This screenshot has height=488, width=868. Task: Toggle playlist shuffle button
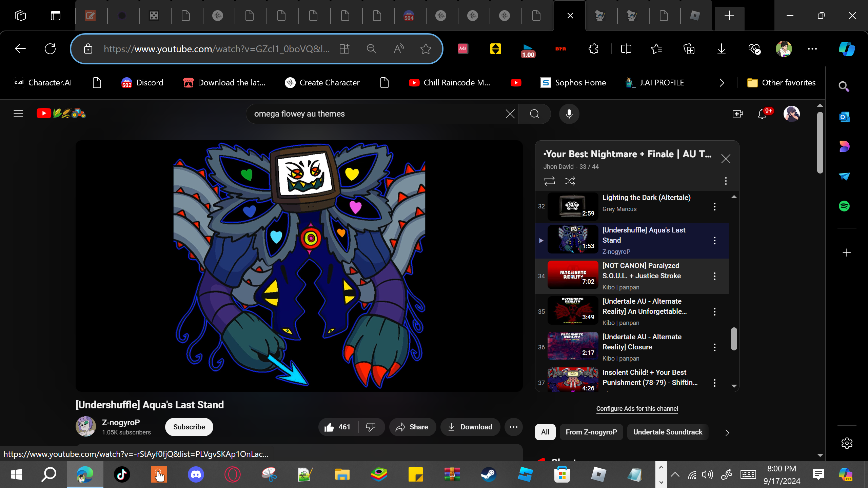570,181
